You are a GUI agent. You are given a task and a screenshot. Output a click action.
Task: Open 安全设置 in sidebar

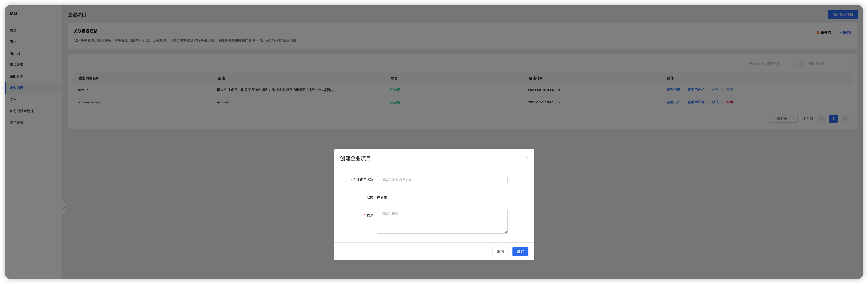[x=17, y=122]
